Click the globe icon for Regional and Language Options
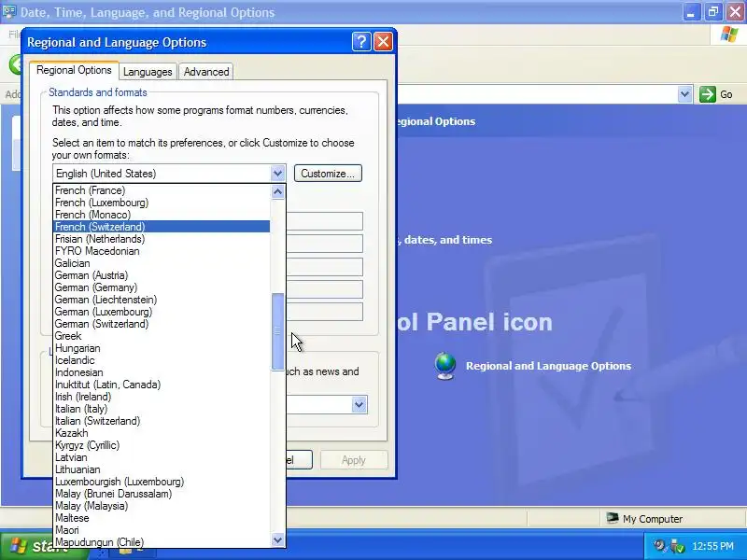The height and width of the screenshot is (560, 747). (x=445, y=366)
